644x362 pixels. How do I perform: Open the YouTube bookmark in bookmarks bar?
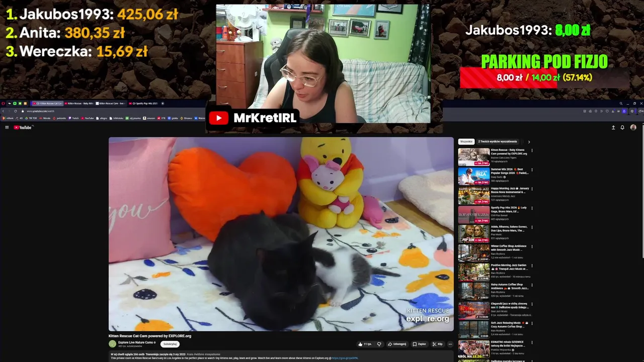[x=87, y=118]
